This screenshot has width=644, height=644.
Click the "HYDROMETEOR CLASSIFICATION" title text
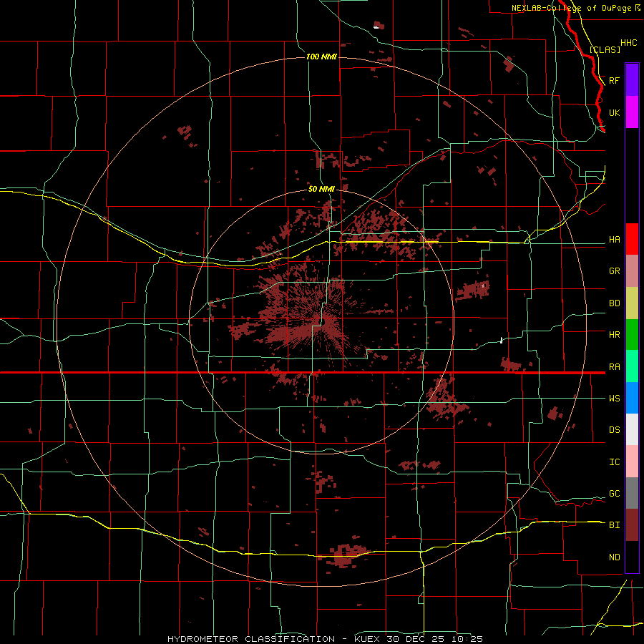(x=251, y=639)
